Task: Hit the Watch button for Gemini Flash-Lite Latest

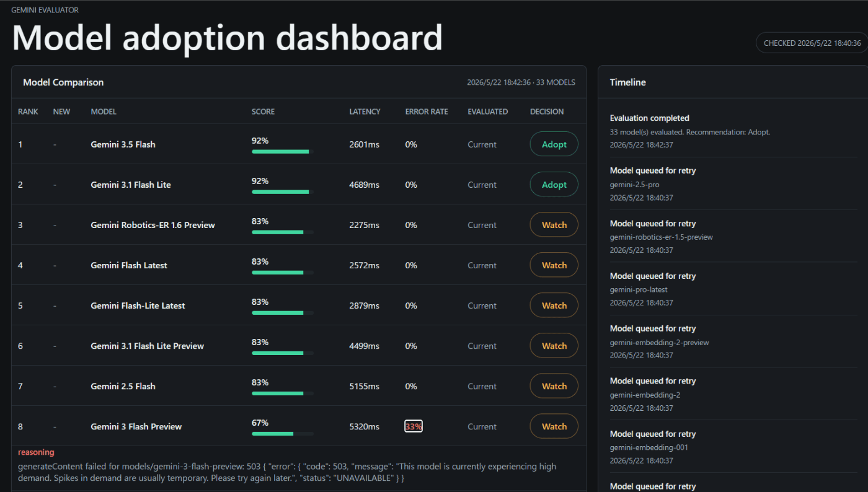Action: [x=554, y=305]
